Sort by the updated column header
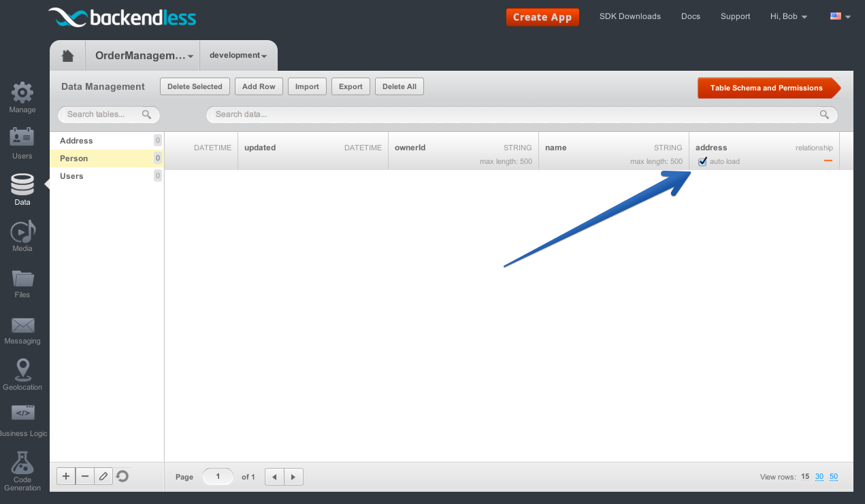This screenshot has height=504, width=865. pos(313,150)
